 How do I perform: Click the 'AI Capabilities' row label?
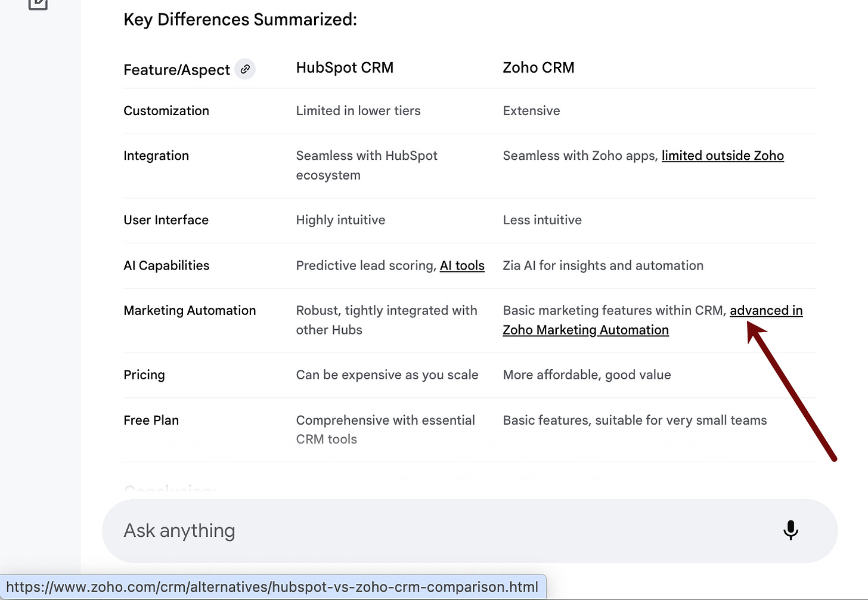166,265
